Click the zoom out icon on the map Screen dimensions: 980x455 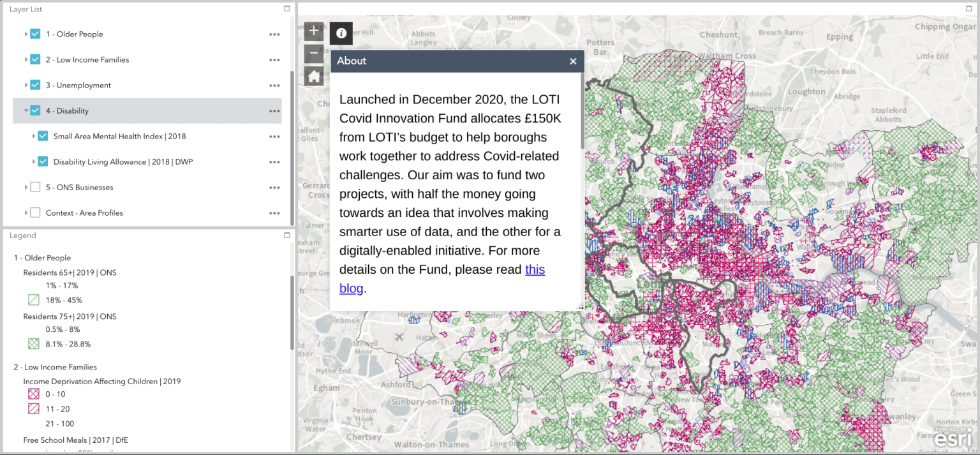pos(313,53)
